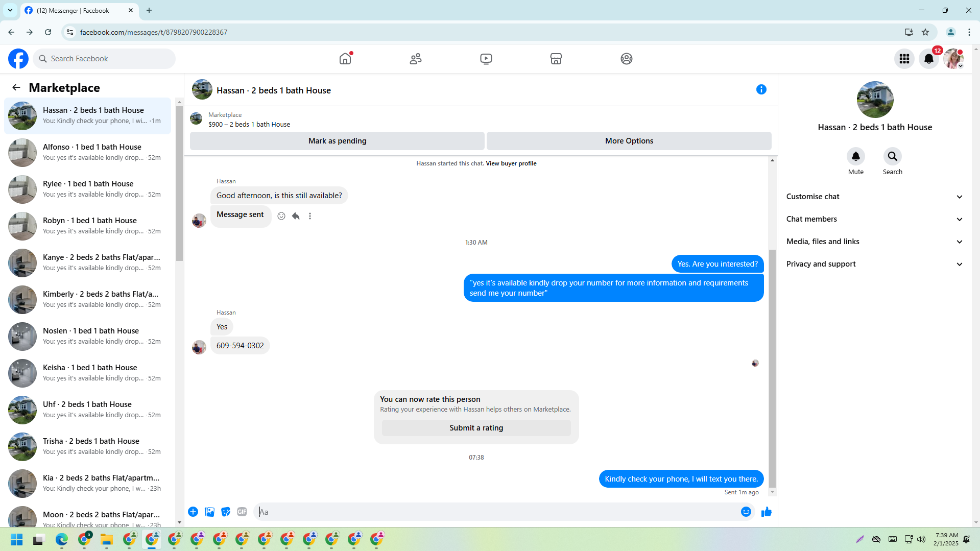Image resolution: width=980 pixels, height=551 pixels.
Task: Open Marketplace icon in top navigation
Action: [x=556, y=59]
